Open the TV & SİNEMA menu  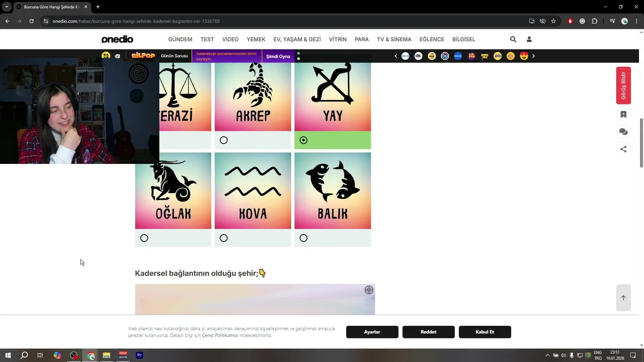(x=394, y=39)
